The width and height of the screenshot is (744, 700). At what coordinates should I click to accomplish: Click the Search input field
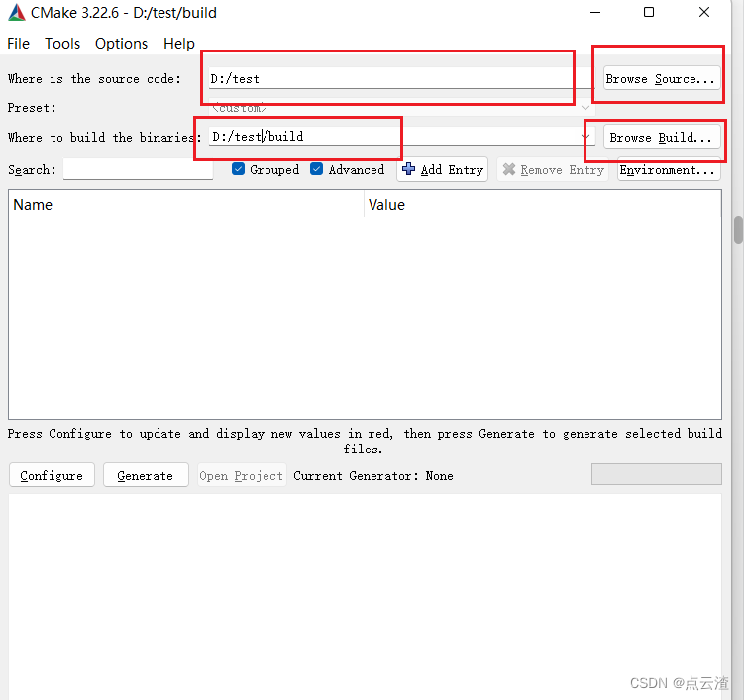click(138, 169)
